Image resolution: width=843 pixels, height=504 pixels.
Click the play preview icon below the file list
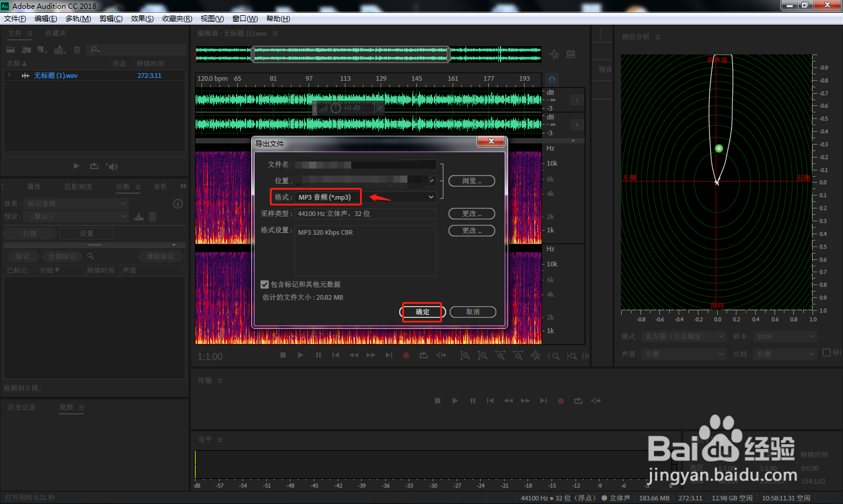click(x=76, y=166)
